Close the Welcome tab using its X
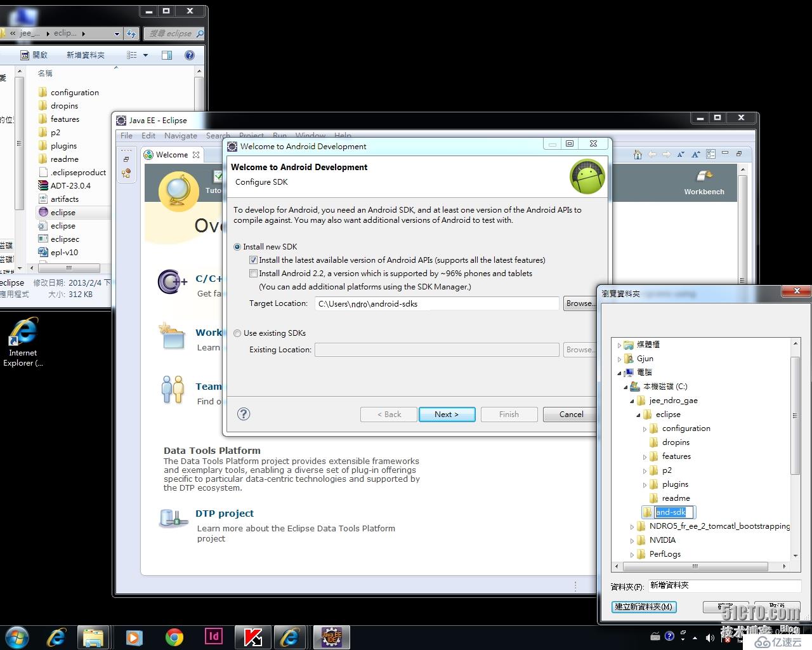Screen dimensions: 812x650 (x=196, y=154)
